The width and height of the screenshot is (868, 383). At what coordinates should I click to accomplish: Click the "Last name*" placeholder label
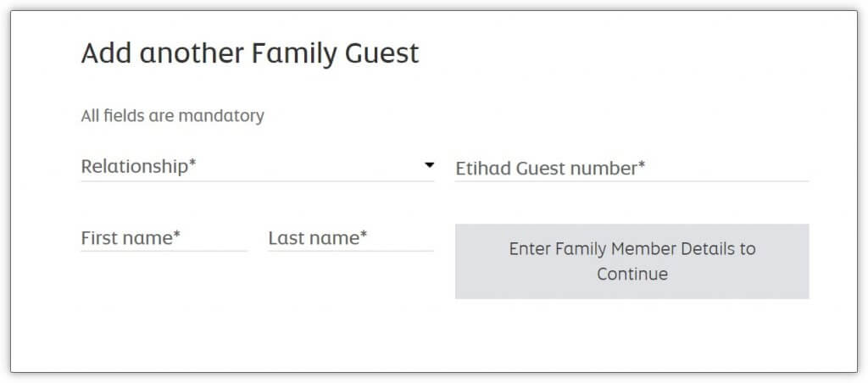[x=317, y=238]
